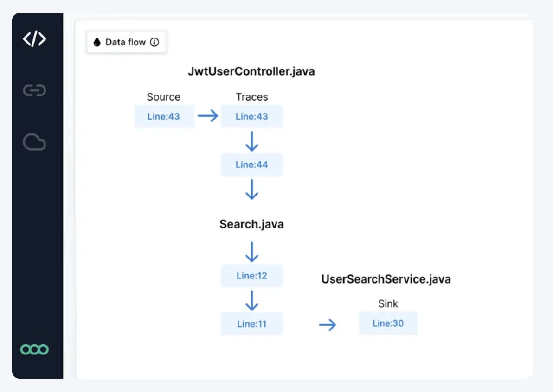Jump to Line:12 in Search.java
This screenshot has width=553, height=392.
[x=251, y=276]
